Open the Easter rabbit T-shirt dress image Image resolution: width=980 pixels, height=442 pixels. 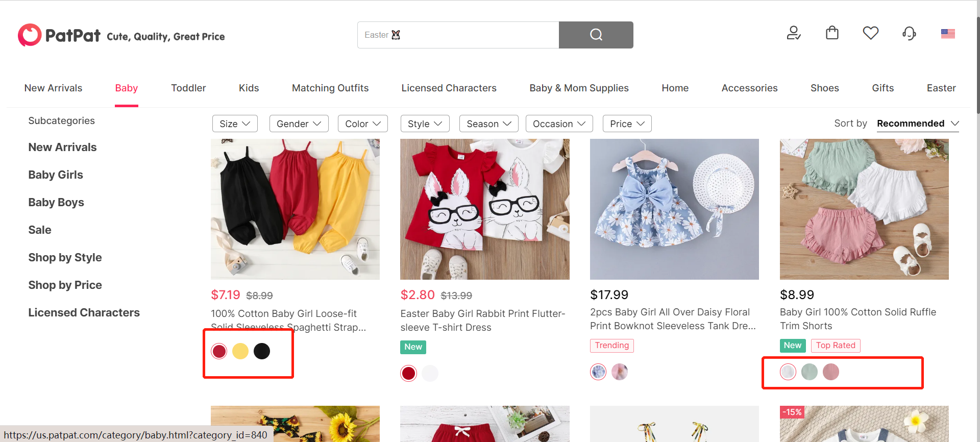click(x=485, y=209)
